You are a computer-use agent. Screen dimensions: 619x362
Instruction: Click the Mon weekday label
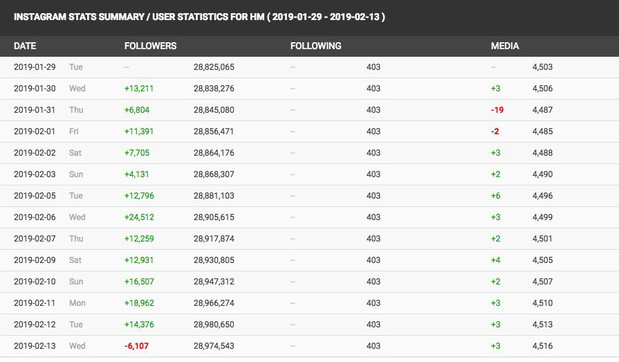click(77, 303)
